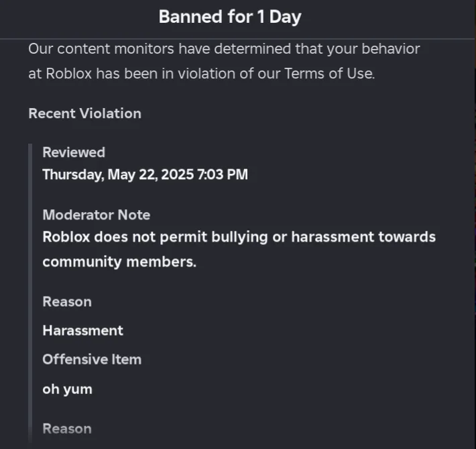Click the 'Offensive Item' label

click(x=92, y=359)
